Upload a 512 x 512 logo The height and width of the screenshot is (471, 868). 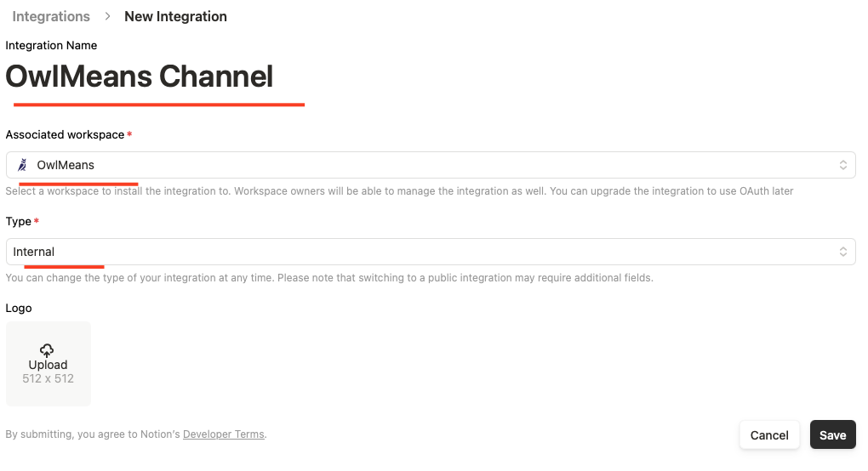click(49, 364)
